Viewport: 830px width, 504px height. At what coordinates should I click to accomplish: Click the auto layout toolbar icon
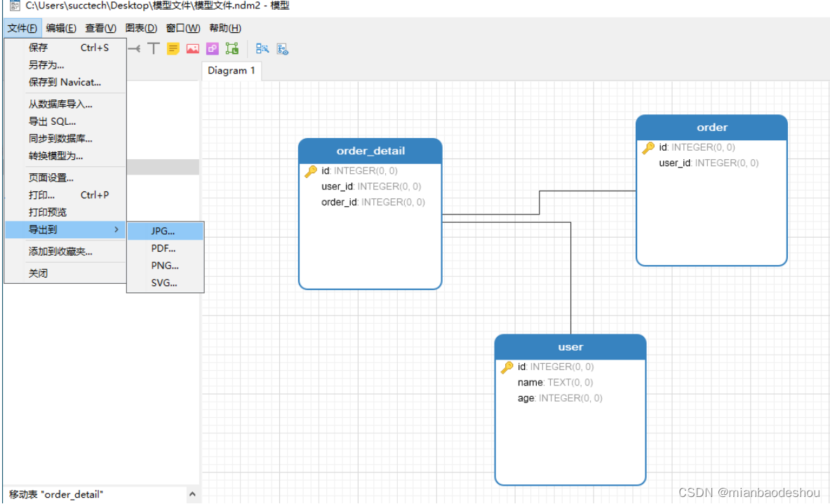coord(262,48)
